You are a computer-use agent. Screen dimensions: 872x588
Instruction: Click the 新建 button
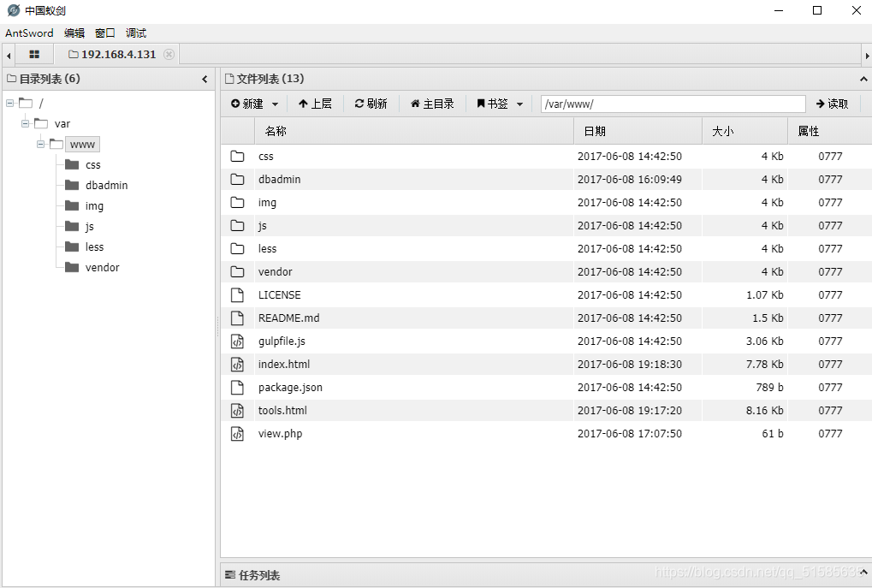tap(247, 104)
